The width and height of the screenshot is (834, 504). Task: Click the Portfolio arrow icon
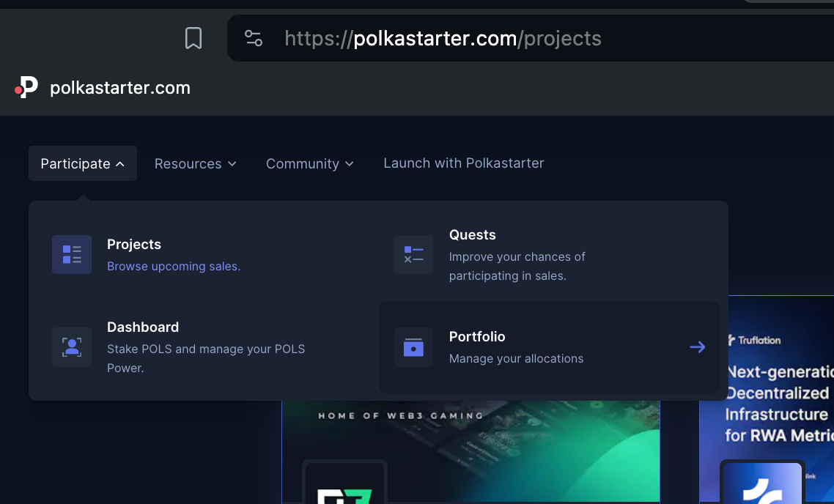point(697,347)
